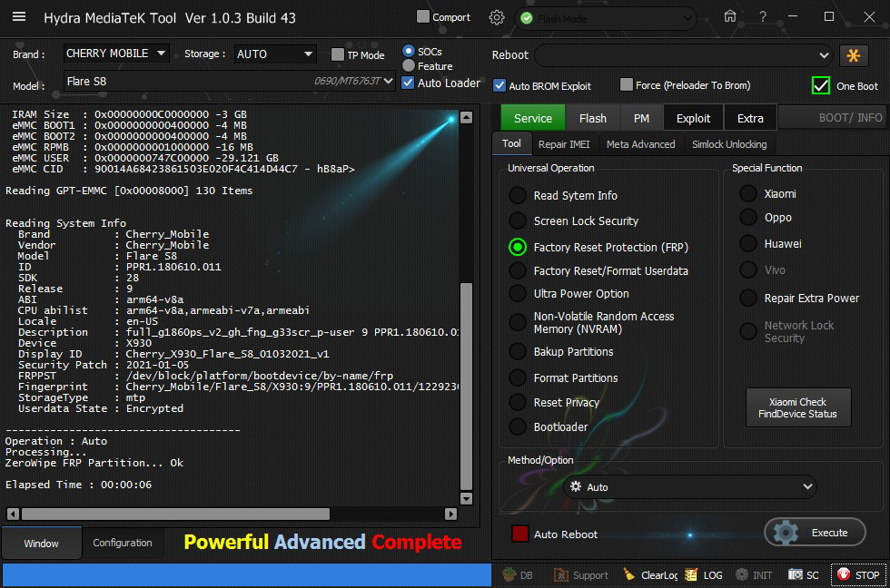Open LOG from the bottom bar
This screenshot has height=588, width=890.
pos(704,575)
